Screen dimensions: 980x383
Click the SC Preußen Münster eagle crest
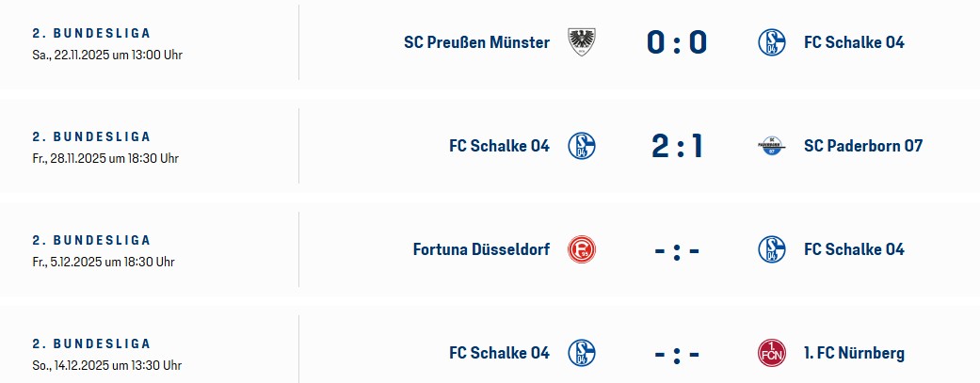coord(582,42)
